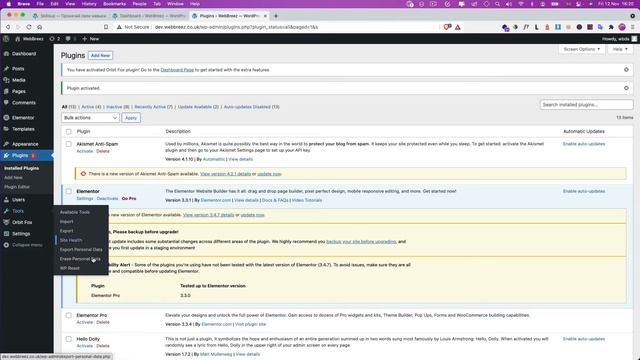640x360 pixels.
Task: Enable auto-updates for Akismet Anti-Spam
Action: point(584,144)
